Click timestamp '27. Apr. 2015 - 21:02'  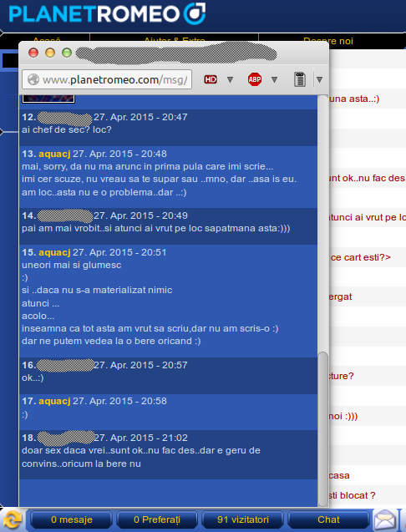coord(140,438)
